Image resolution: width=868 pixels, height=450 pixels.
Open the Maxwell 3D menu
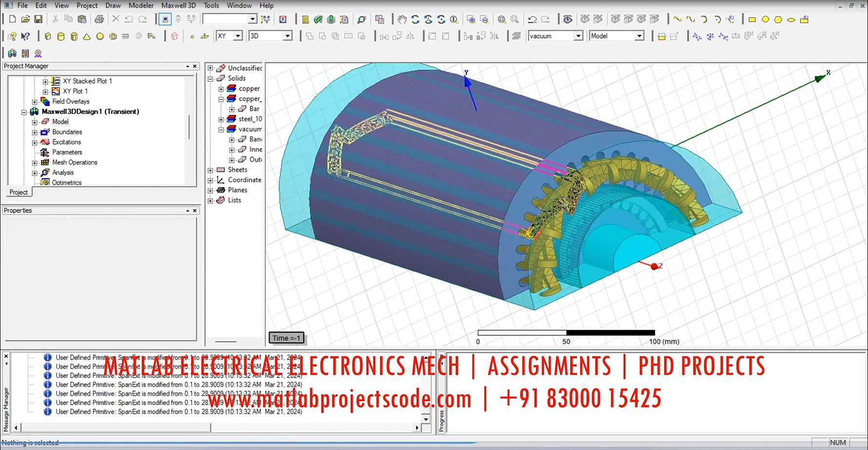(178, 5)
